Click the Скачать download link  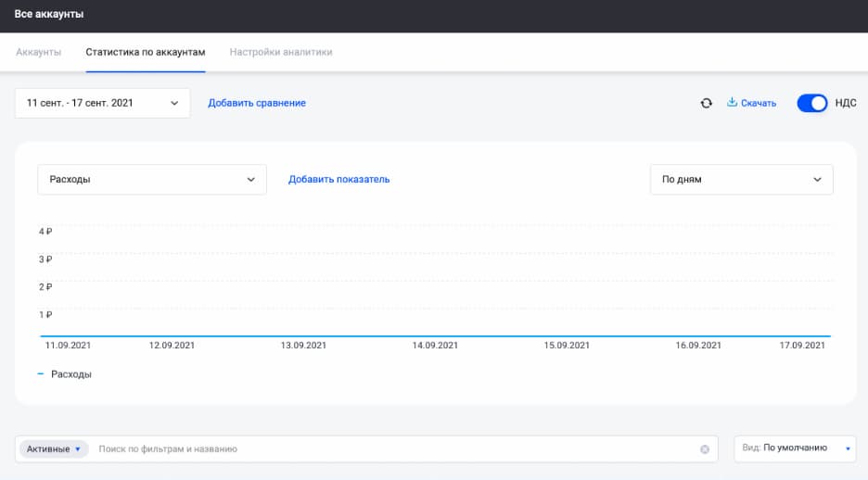pos(759,103)
